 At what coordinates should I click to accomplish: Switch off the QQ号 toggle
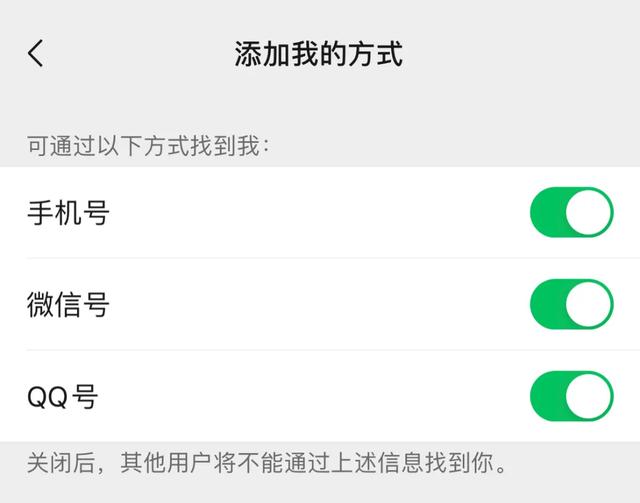(x=571, y=396)
